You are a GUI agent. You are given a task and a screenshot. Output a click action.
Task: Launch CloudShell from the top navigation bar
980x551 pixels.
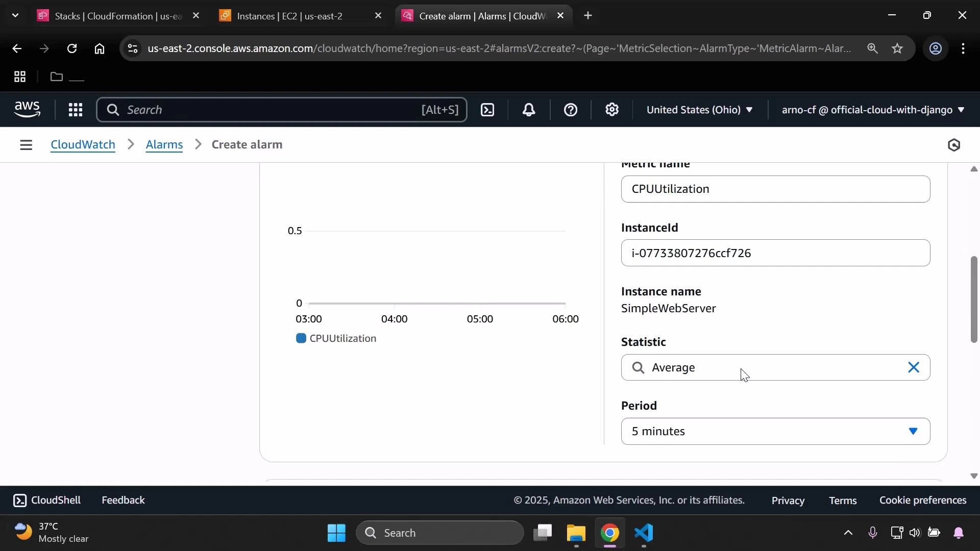pyautogui.click(x=487, y=110)
